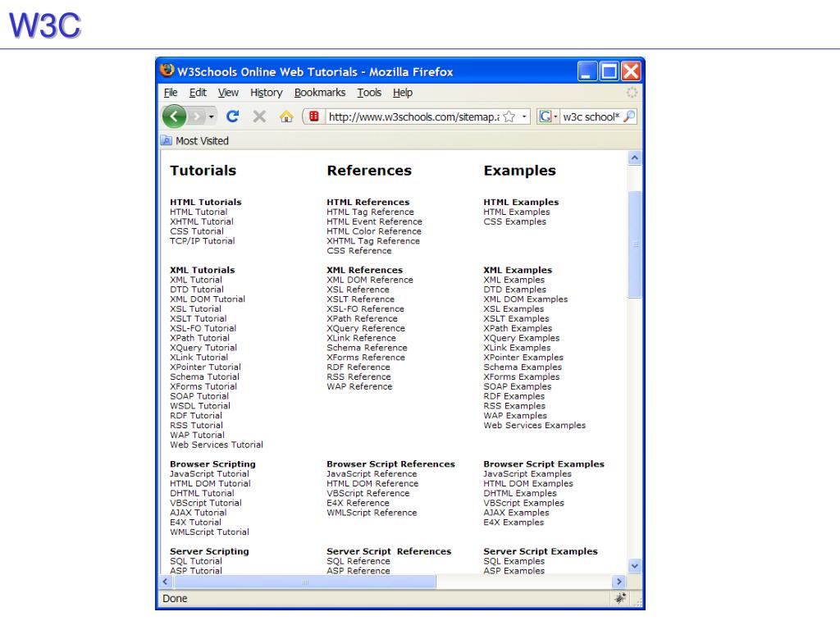The height and width of the screenshot is (630, 840).
Task: Follow the XML DOM Tutorial link
Action: 208,299
